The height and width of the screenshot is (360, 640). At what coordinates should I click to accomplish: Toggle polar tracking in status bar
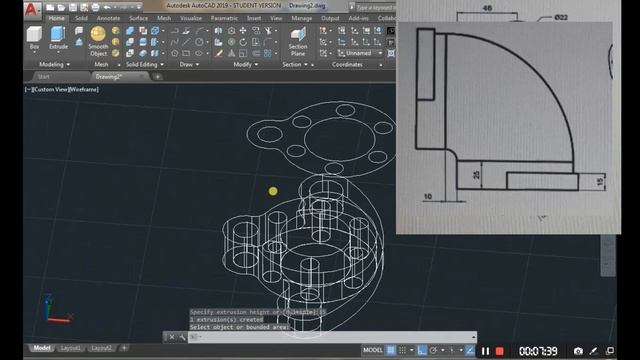click(x=433, y=350)
